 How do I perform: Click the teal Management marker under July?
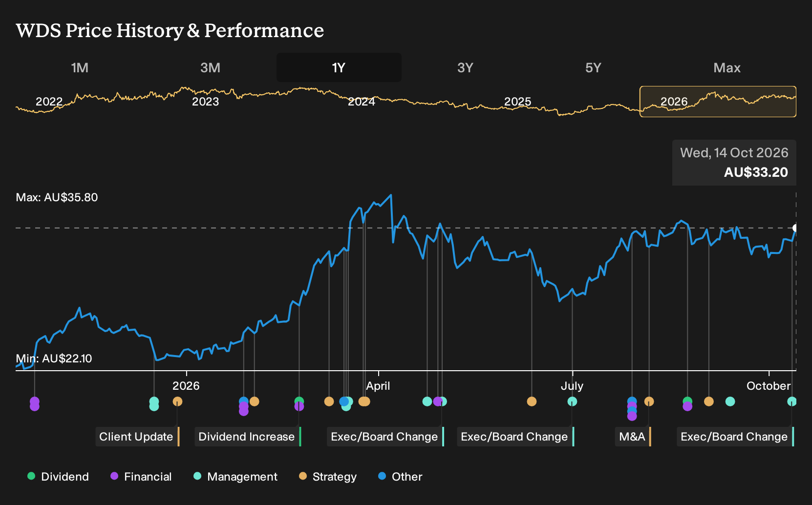pyautogui.click(x=572, y=401)
